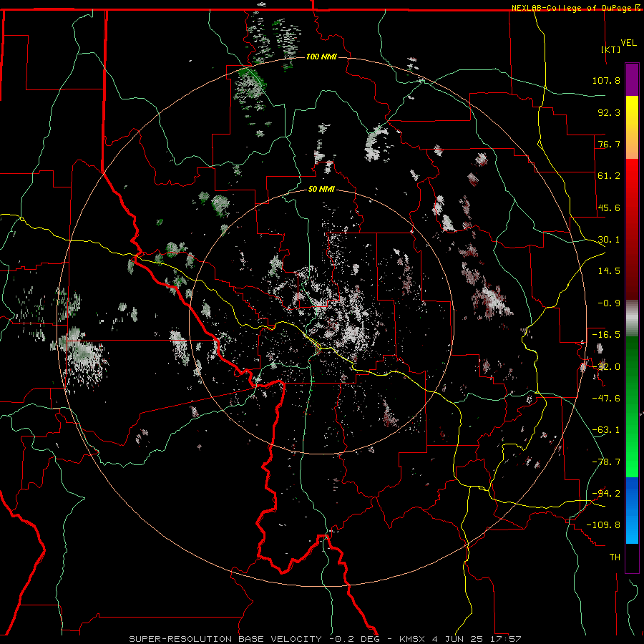644x644 pixels.
Task: Click the blue segment of velocity color bar
Action: (x=632, y=510)
